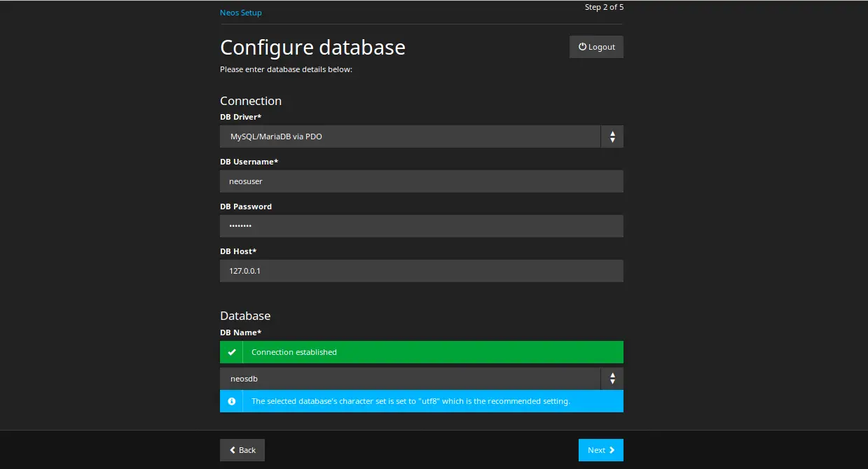This screenshot has width=868, height=469.
Task: Proceed with the Next button
Action: tap(601, 450)
